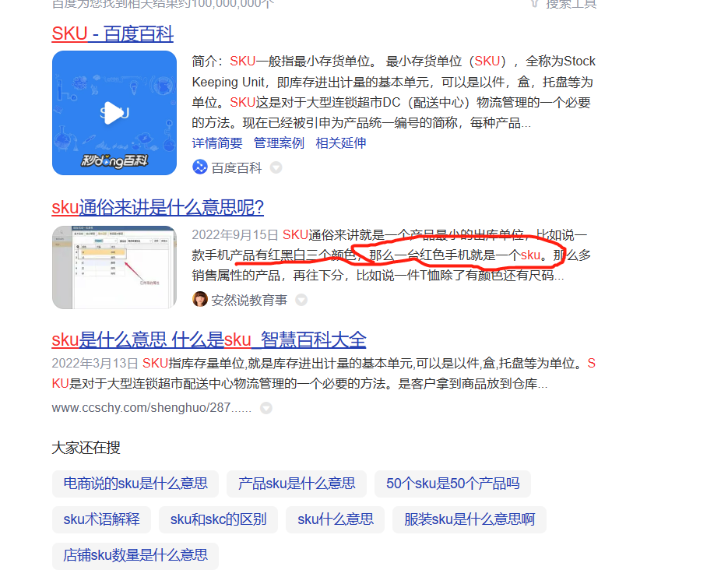Search related query sku什么意思

point(336,519)
